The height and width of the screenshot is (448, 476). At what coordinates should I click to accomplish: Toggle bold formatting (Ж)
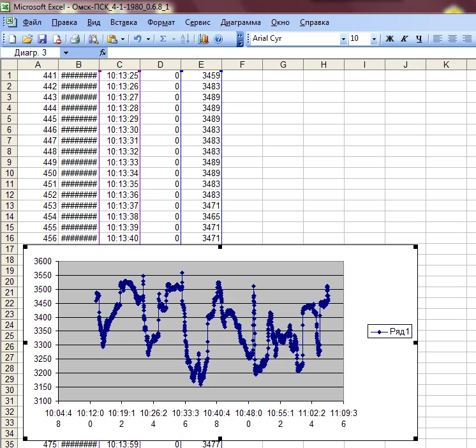tap(390, 39)
